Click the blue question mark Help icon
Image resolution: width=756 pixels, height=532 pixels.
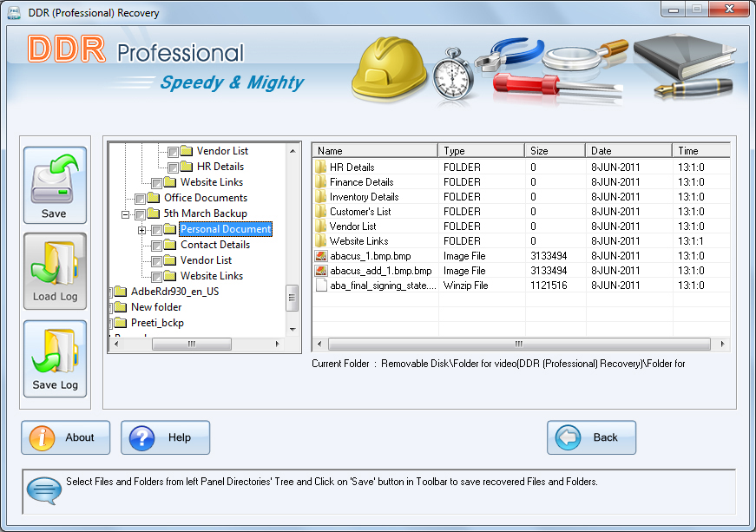pyautogui.click(x=141, y=438)
